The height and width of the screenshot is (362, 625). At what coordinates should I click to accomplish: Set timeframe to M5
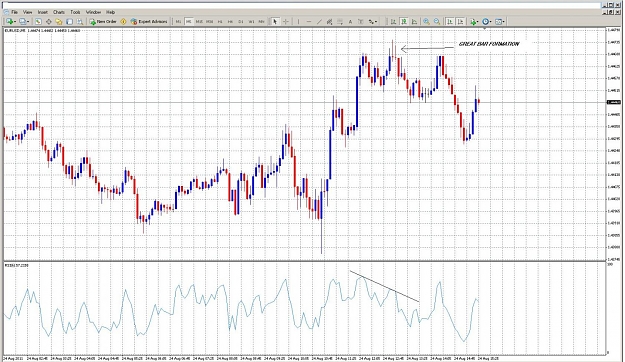pos(189,22)
